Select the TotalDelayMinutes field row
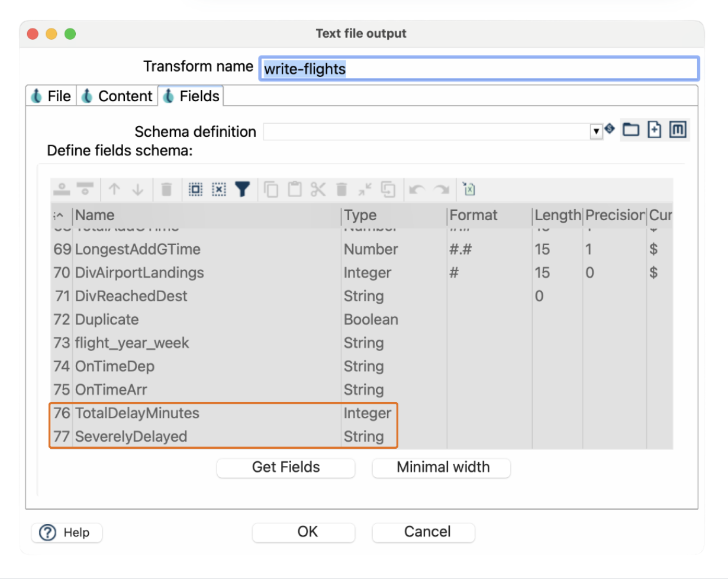Image resolution: width=728 pixels, height=579 pixels. [137, 413]
